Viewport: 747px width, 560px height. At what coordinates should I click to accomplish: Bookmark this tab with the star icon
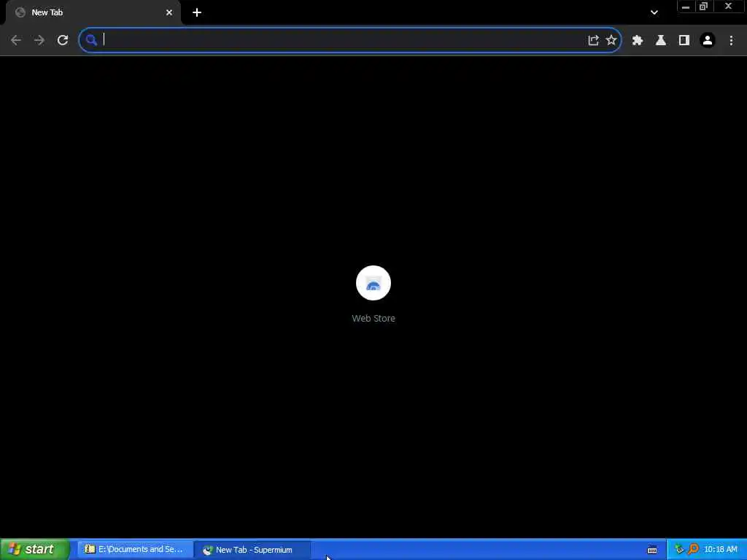pyautogui.click(x=611, y=41)
